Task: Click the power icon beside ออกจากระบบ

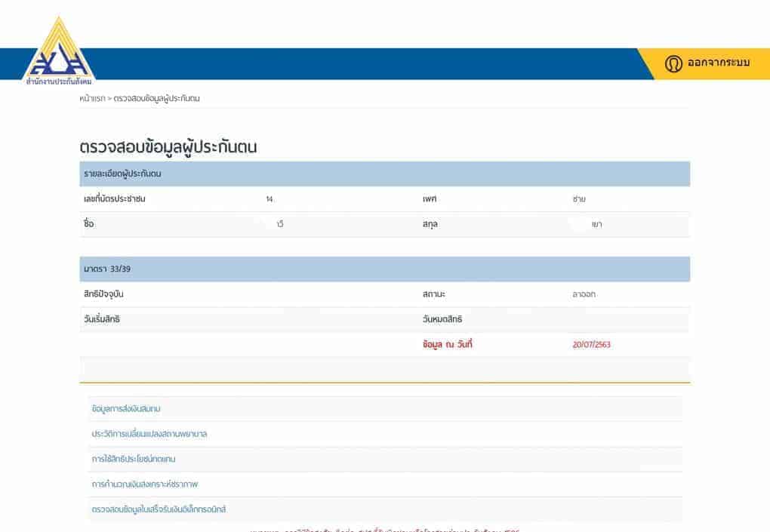Action: [x=673, y=63]
